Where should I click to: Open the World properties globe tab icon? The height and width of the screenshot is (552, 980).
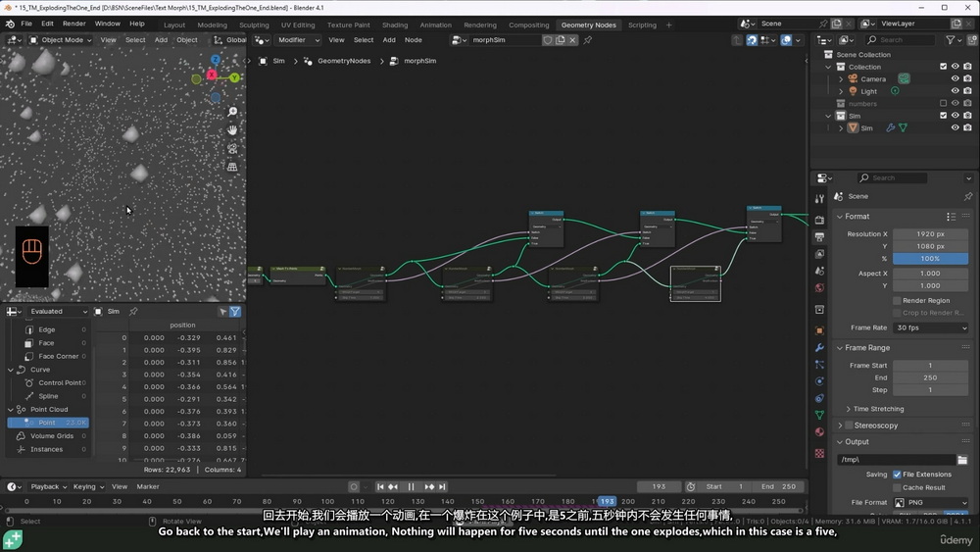click(819, 287)
